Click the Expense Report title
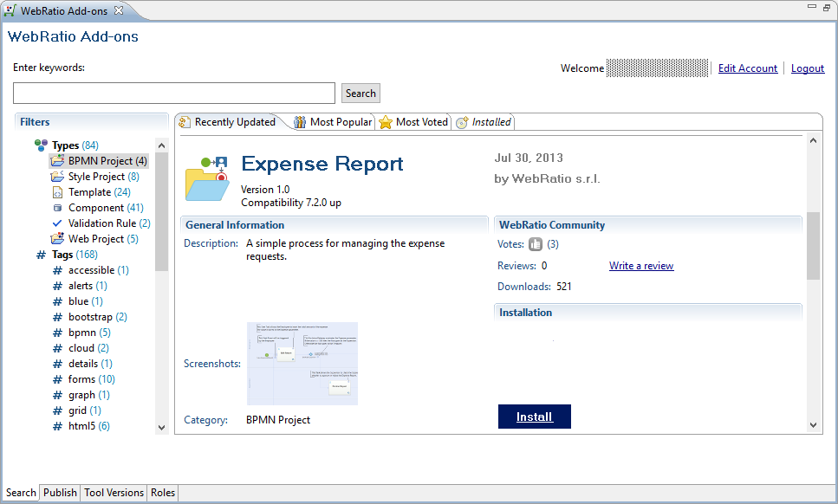838x504 pixels. coord(322,164)
